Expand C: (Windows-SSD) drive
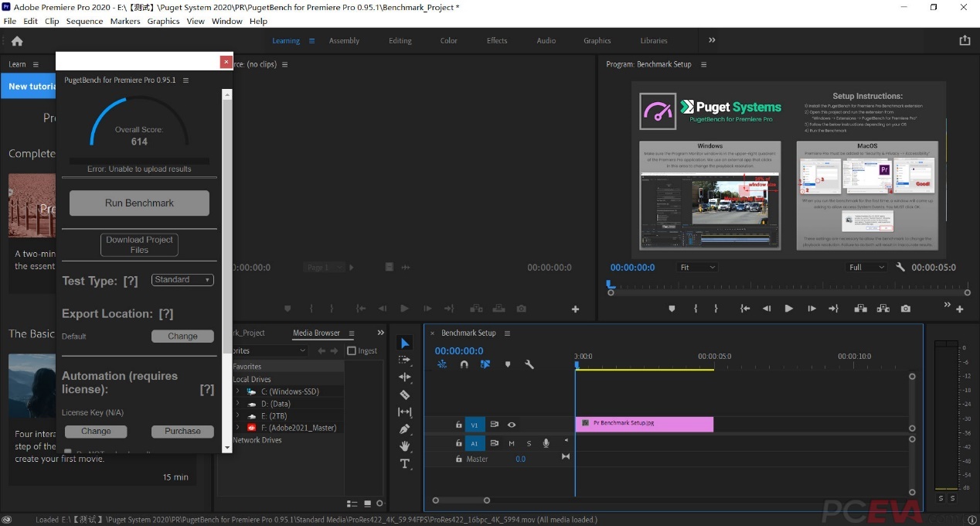Screen dimensions: 980x526 (x=238, y=391)
